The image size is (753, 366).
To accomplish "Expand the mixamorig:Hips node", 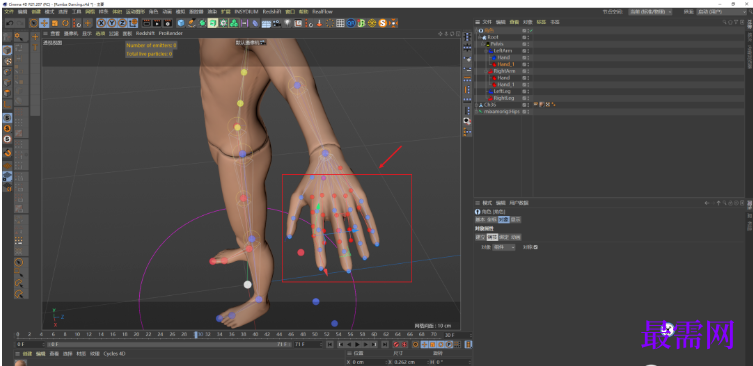I will pos(476,111).
